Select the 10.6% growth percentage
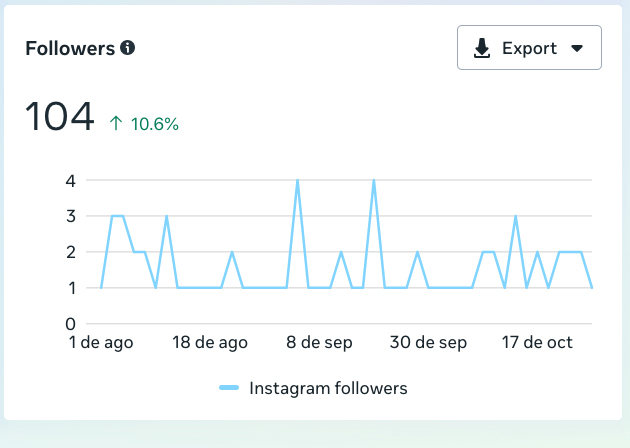This screenshot has height=448, width=630. pos(155,124)
